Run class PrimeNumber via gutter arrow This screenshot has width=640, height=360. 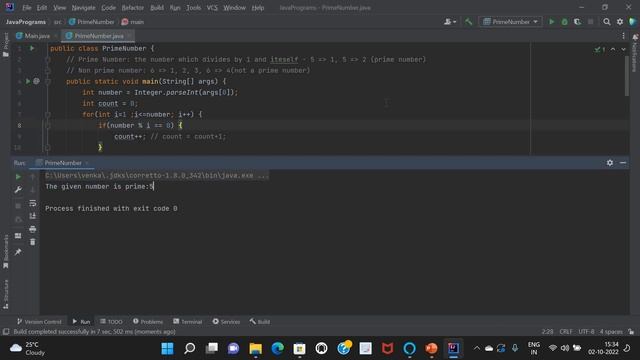pos(32,48)
